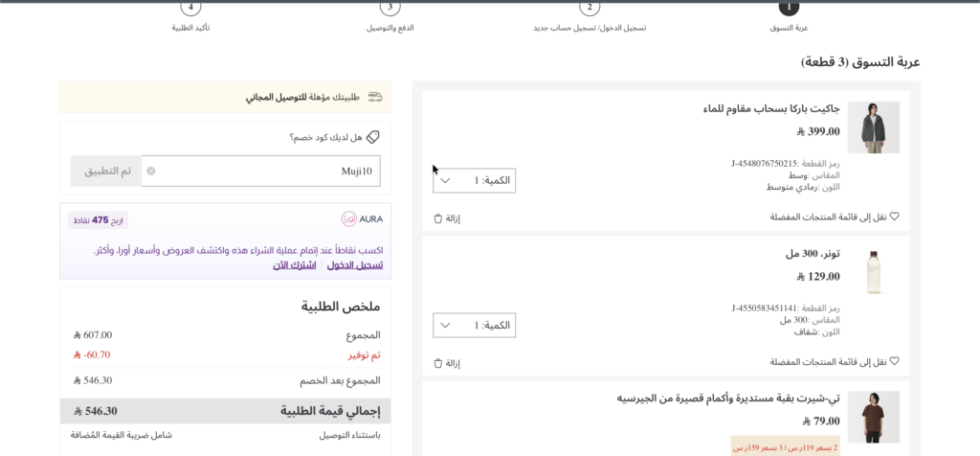Open quantity dropdown for the Parka jacket
This screenshot has width=980, height=456.
click(475, 180)
